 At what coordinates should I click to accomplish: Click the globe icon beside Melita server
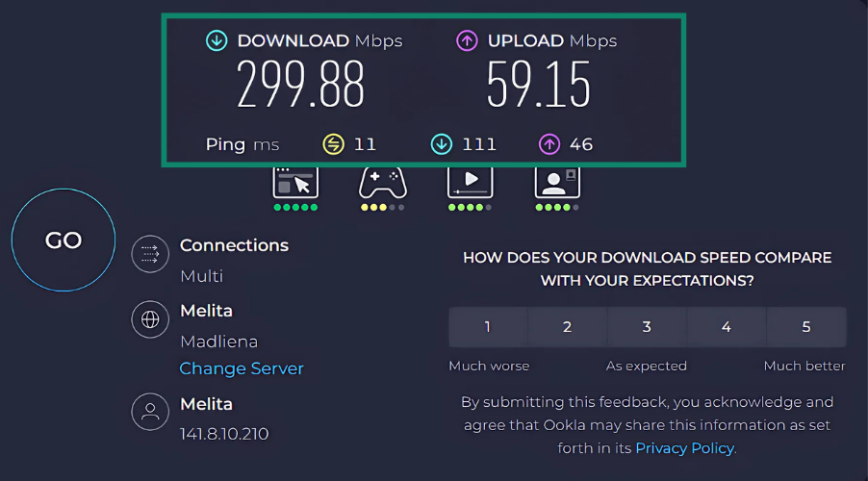[x=150, y=320]
